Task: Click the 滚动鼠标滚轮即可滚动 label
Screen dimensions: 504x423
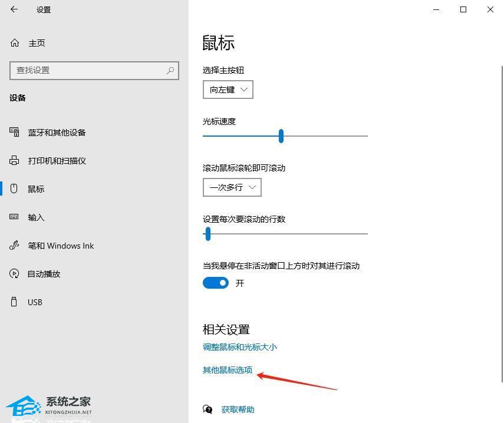Action: tap(244, 168)
